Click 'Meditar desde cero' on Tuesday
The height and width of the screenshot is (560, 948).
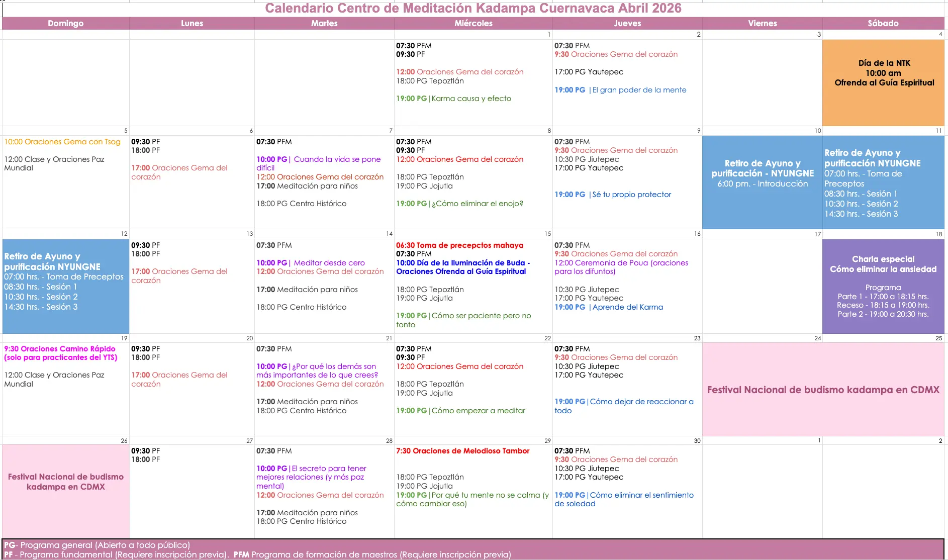pyautogui.click(x=329, y=263)
